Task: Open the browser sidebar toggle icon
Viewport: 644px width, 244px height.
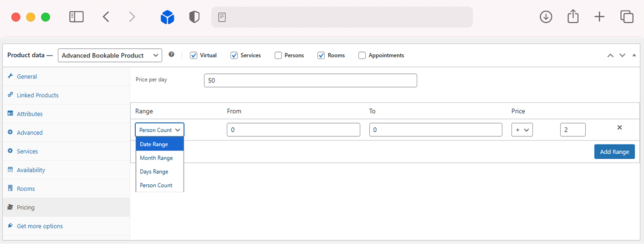Action: [76, 17]
